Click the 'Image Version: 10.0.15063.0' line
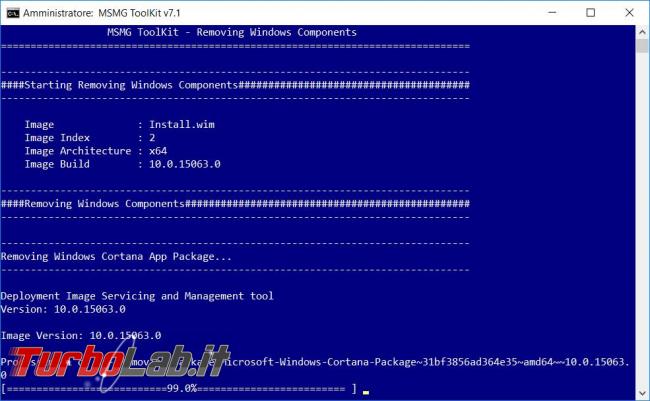This screenshot has width=650, height=401. coord(81,335)
